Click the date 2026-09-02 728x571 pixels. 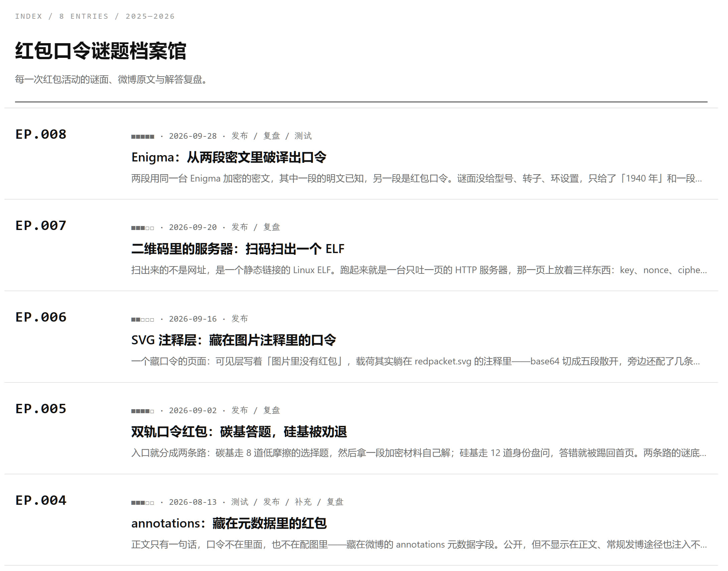coord(193,411)
